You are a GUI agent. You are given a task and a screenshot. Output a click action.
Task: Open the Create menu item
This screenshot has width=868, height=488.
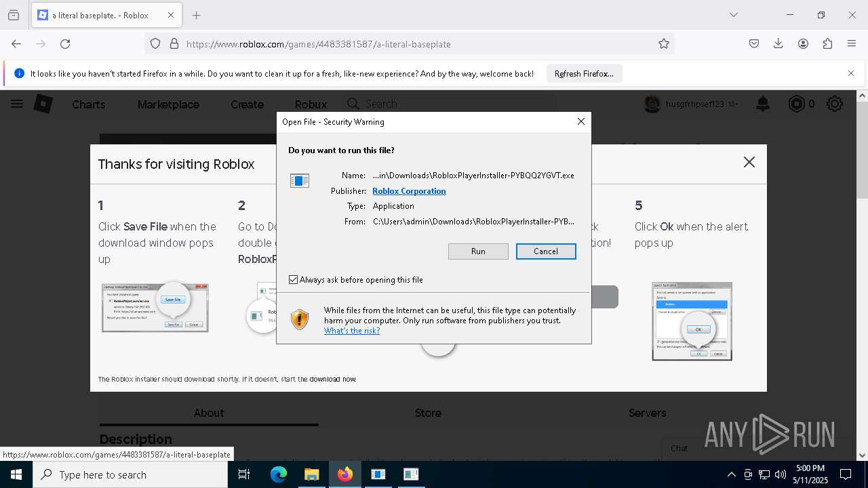(x=247, y=104)
